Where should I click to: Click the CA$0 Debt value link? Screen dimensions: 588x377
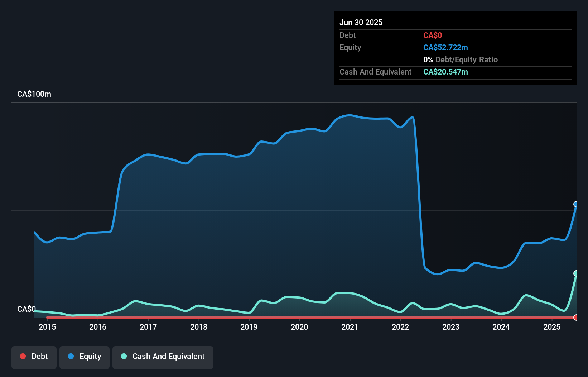click(x=433, y=35)
